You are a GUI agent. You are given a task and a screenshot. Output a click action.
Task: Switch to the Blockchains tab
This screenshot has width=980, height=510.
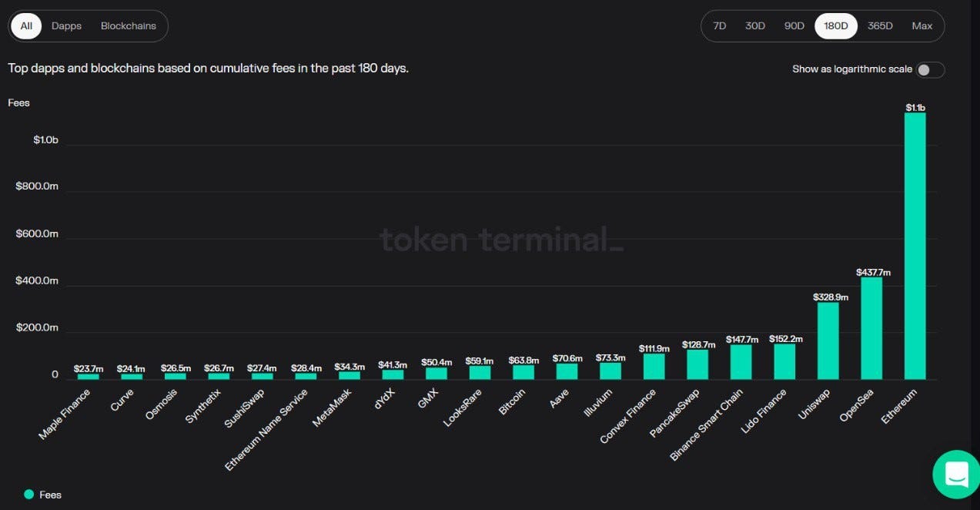click(128, 26)
